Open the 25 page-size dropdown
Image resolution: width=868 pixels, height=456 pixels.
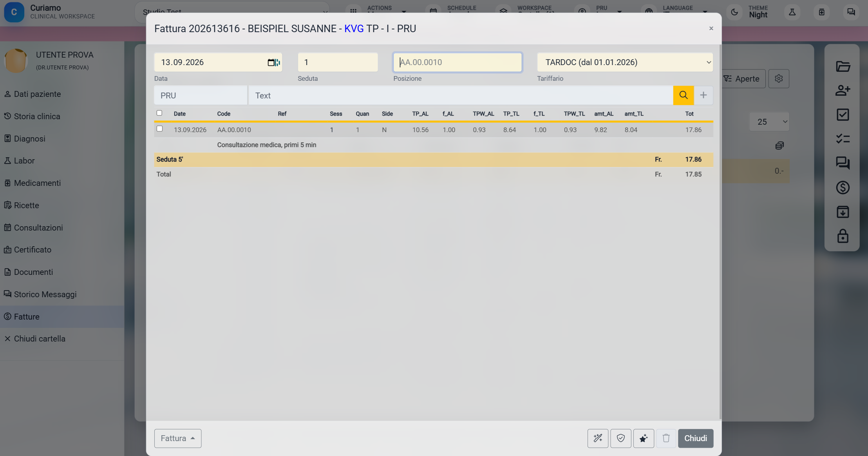pyautogui.click(x=769, y=122)
